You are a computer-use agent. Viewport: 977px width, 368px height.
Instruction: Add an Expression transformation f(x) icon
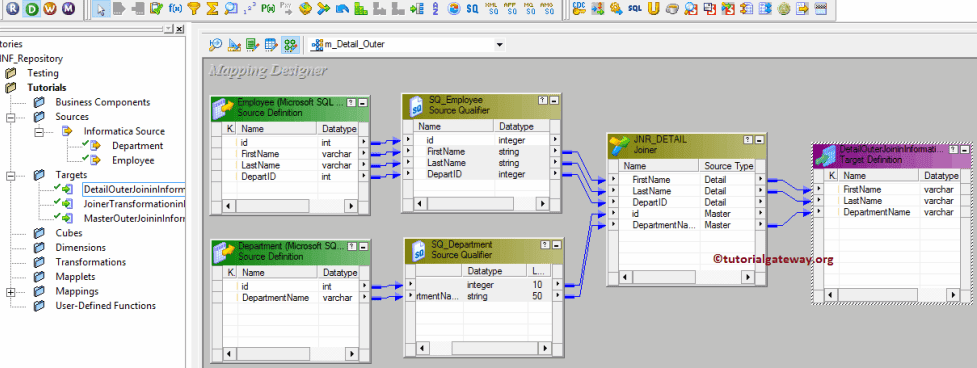175,9
